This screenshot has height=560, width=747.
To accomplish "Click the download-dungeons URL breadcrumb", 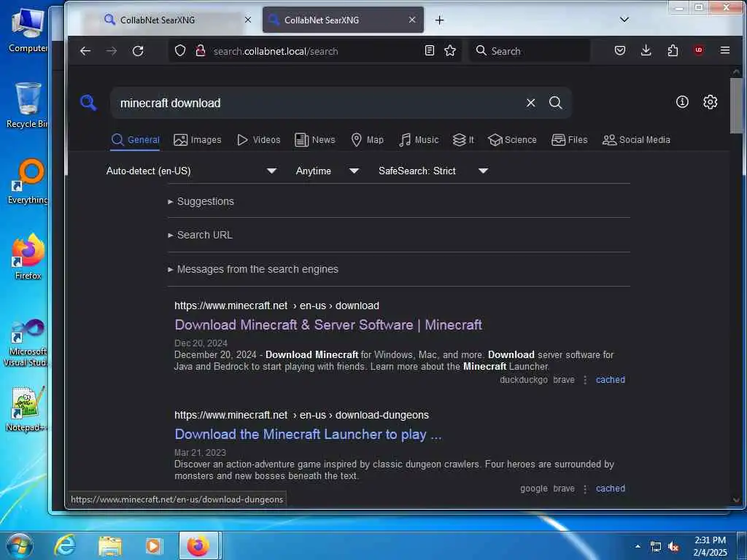I will [301, 415].
